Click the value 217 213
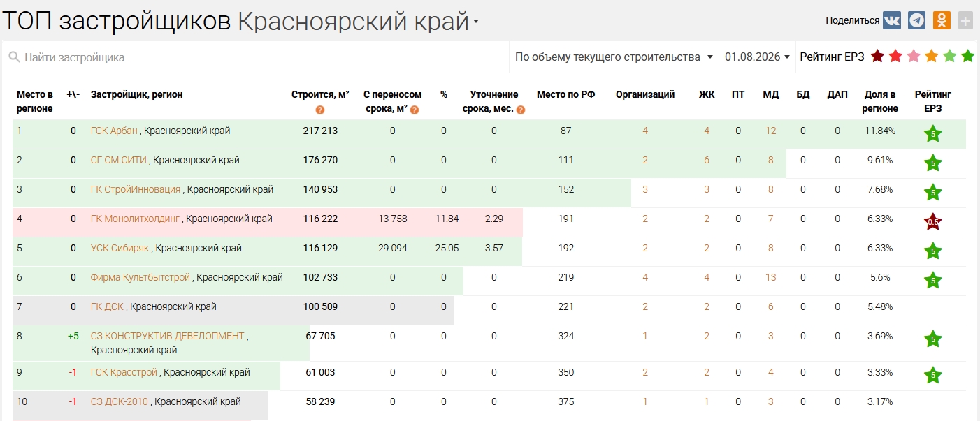Screen dimensions: 980x421 point(320,131)
